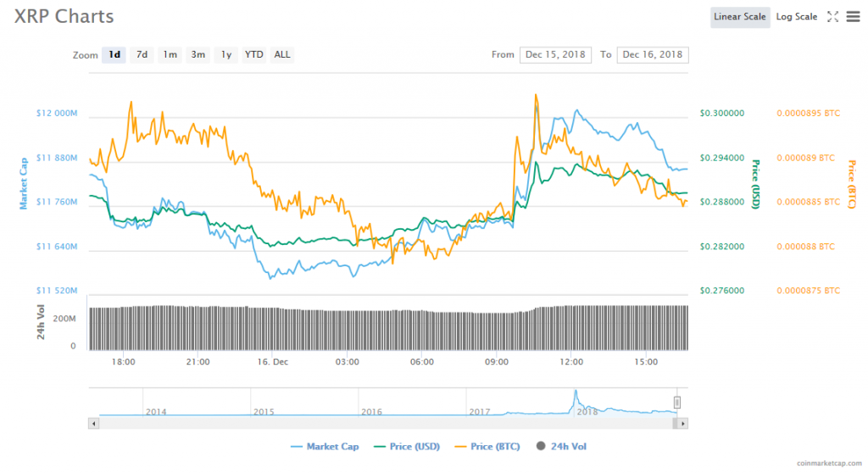The width and height of the screenshot is (868, 474).
Task: Switch to Linear Scale
Action: point(739,17)
